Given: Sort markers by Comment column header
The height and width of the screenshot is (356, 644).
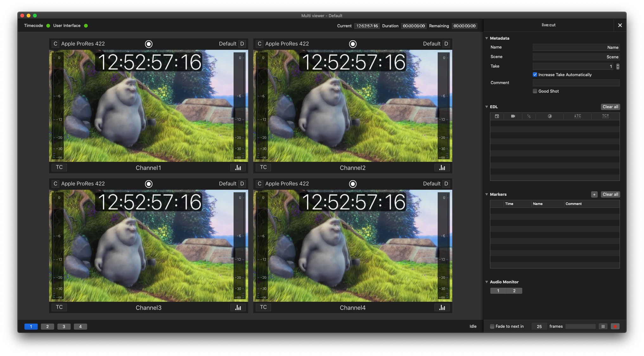Looking at the screenshot, I should pos(592,204).
